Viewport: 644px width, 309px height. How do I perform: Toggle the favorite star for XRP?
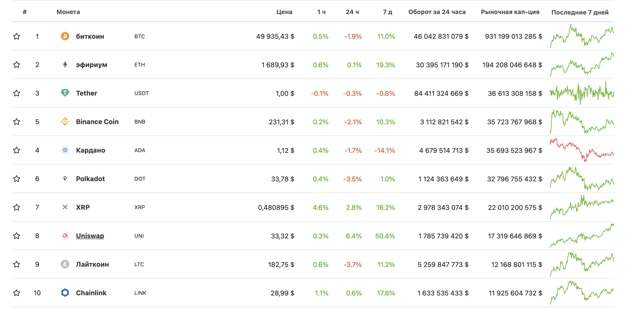click(16, 208)
